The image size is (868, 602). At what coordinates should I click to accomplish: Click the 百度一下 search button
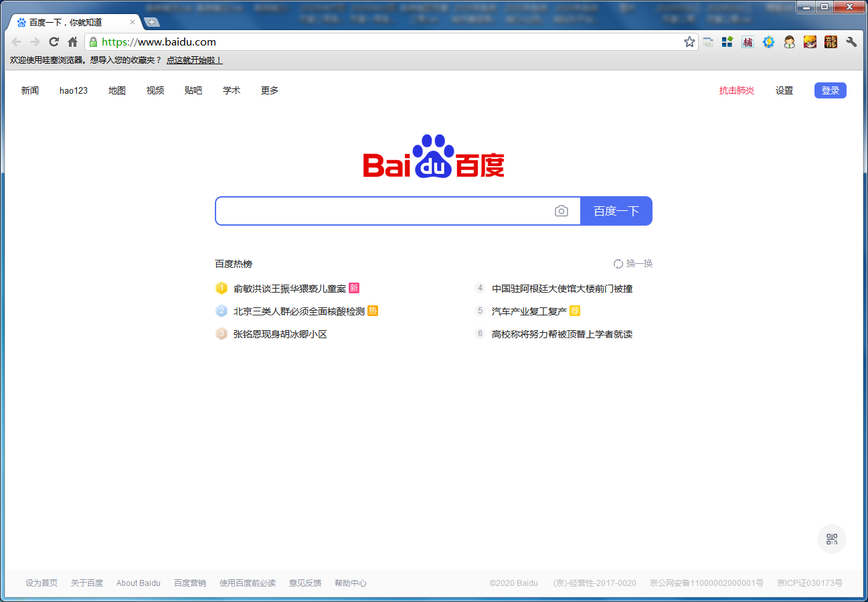(616, 211)
